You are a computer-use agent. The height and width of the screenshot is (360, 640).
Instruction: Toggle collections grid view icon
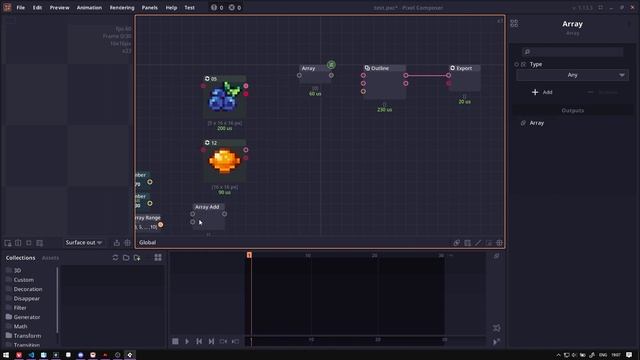(x=158, y=257)
